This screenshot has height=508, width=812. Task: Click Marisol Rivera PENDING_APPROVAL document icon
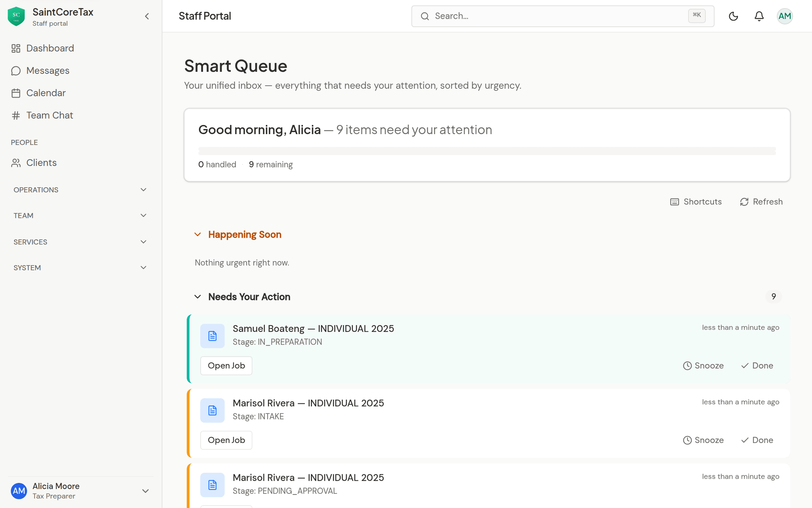tap(213, 485)
